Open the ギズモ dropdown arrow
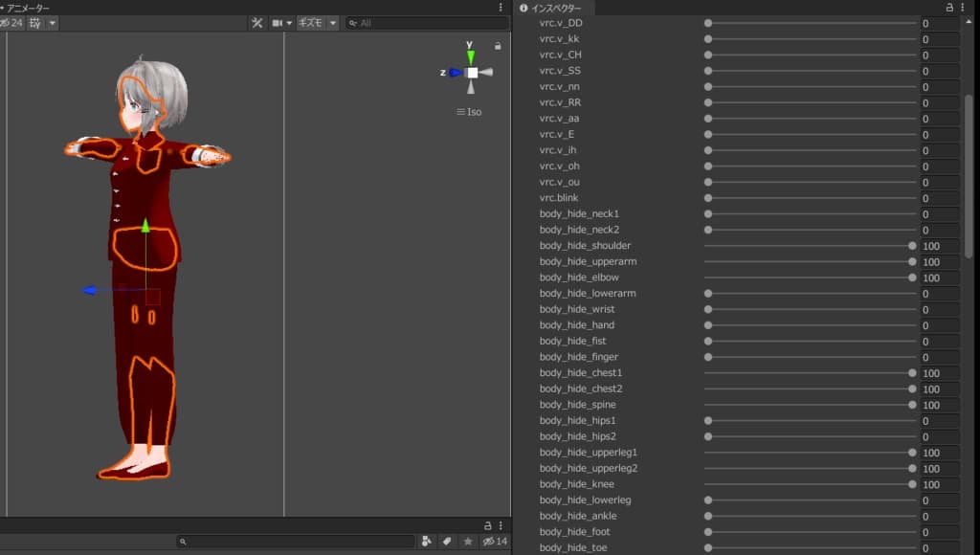The image size is (980, 555). (x=332, y=23)
